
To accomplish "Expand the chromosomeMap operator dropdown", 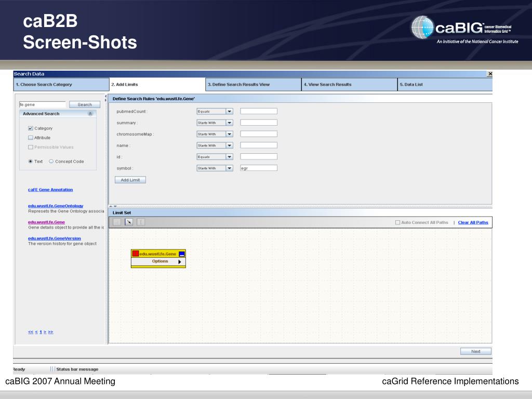I will (230, 134).
